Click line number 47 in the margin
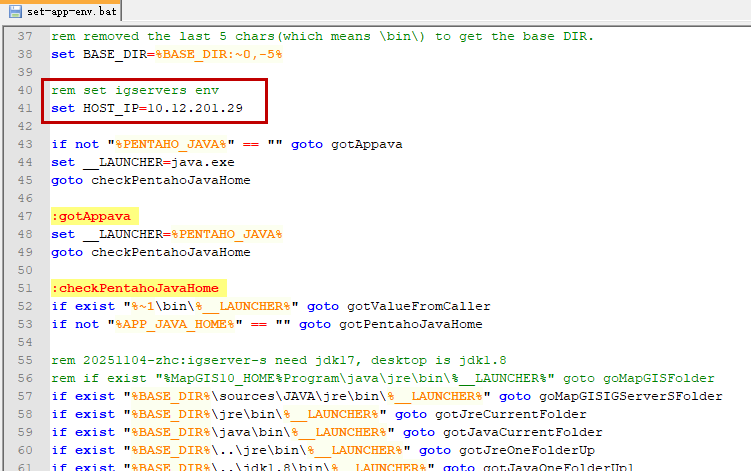This screenshot has height=471, width=751. coord(25,216)
